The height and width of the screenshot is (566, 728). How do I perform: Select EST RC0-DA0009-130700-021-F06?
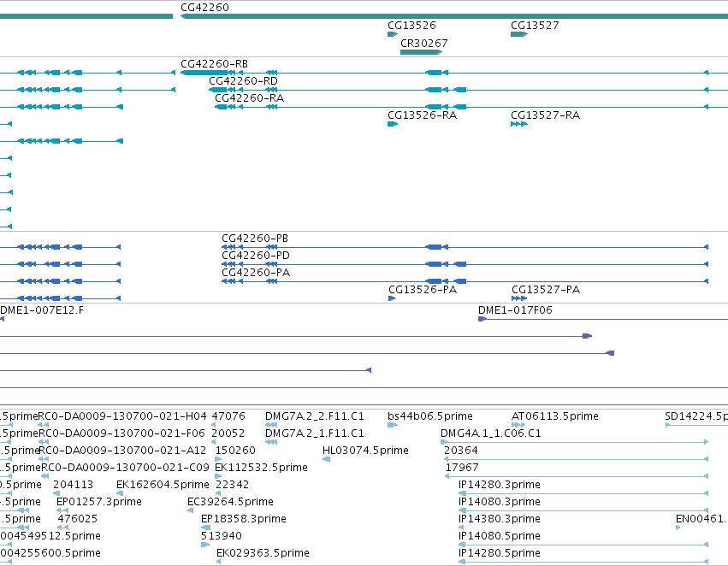(x=121, y=433)
